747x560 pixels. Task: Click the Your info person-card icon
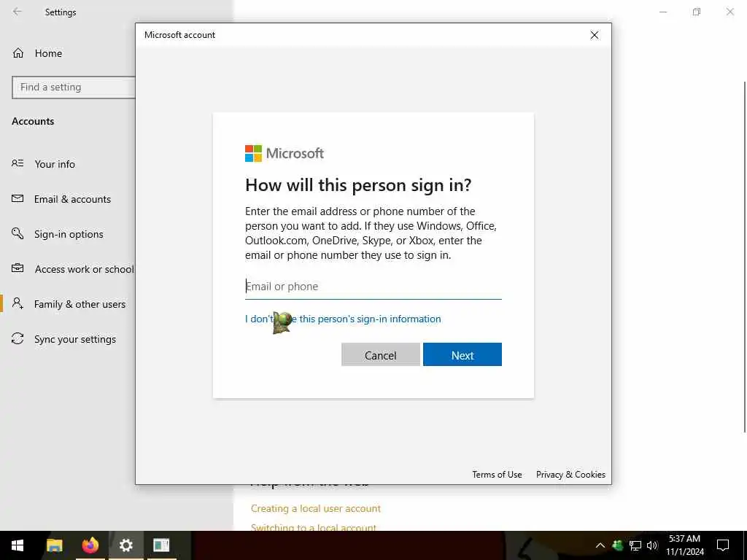[x=18, y=163]
